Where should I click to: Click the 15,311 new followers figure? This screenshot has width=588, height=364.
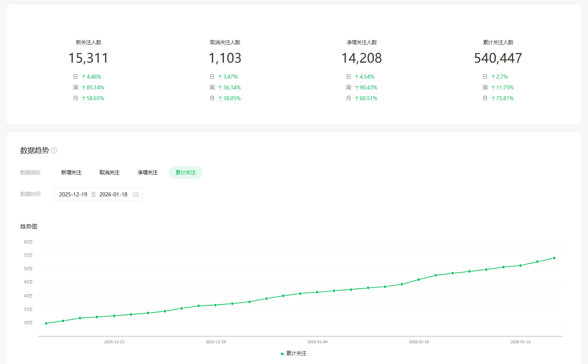click(88, 58)
